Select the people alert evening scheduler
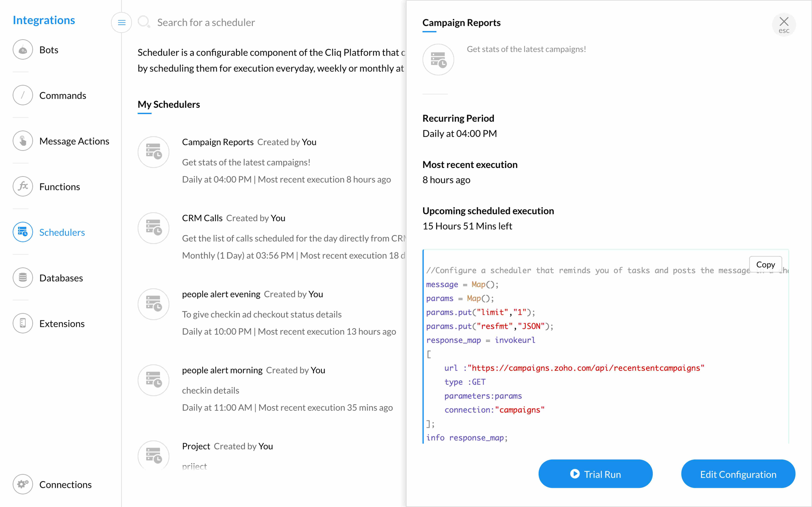812x507 pixels. pyautogui.click(x=221, y=294)
